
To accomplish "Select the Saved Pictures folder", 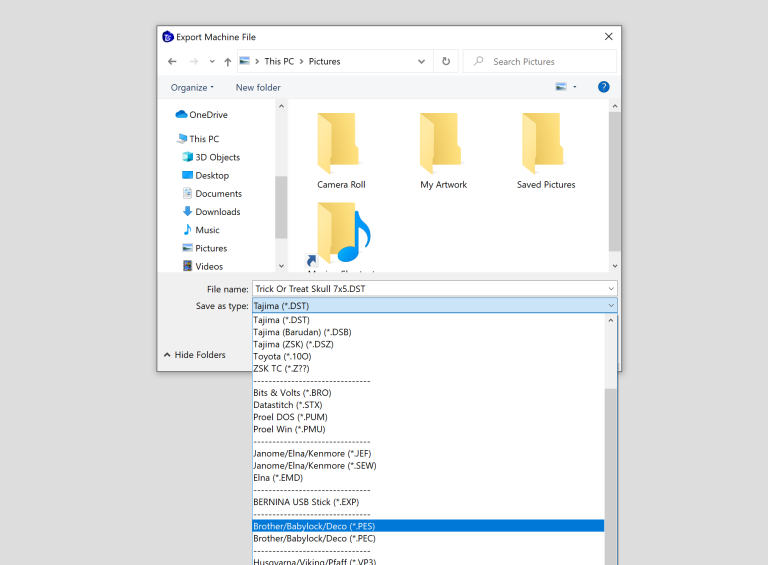I will pyautogui.click(x=546, y=151).
